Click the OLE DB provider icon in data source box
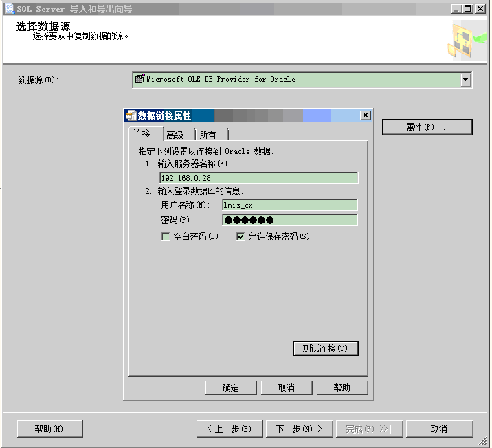The height and width of the screenshot is (448, 492). [139, 80]
